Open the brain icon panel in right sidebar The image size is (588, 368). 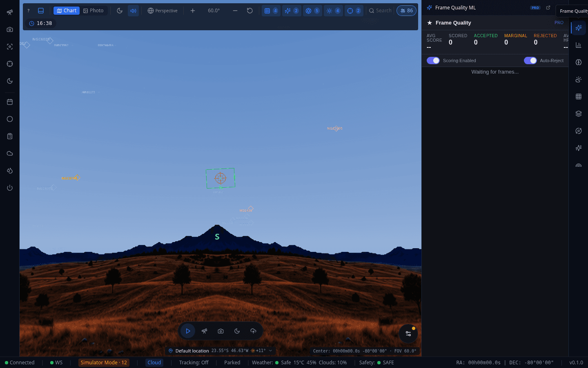(x=579, y=62)
